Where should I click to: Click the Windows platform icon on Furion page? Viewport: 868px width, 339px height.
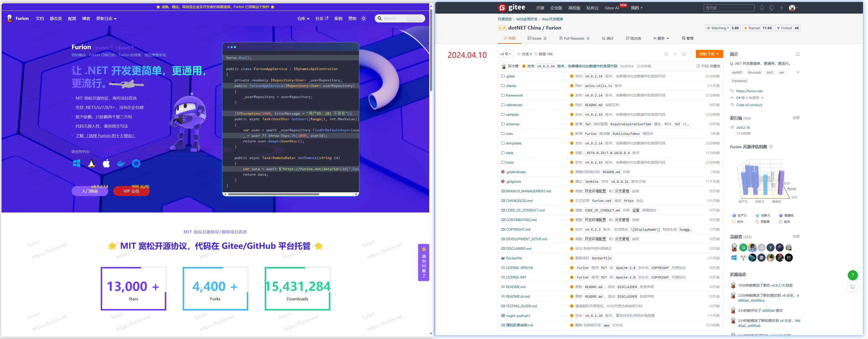point(76,164)
